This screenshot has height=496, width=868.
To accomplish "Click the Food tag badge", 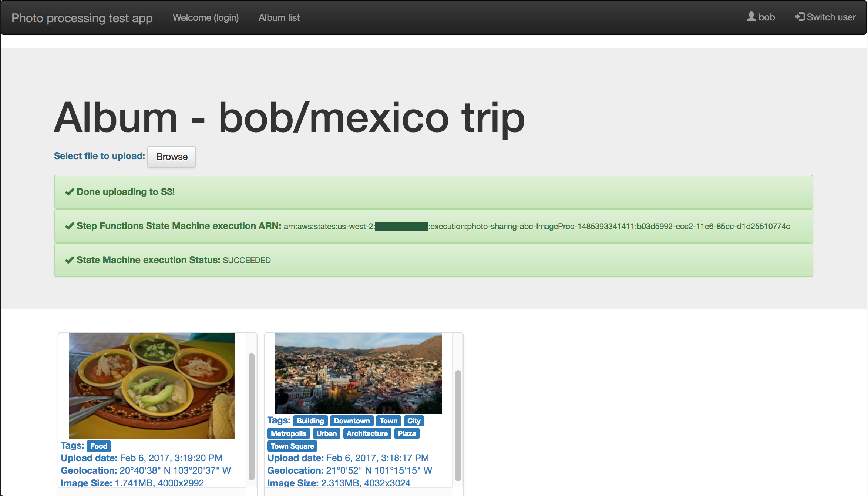I will click(x=99, y=446).
